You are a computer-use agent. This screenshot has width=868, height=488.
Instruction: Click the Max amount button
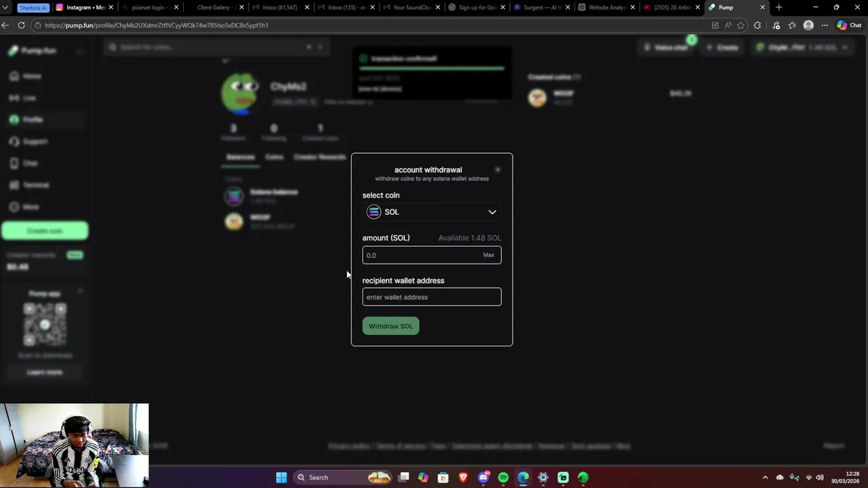pos(488,255)
